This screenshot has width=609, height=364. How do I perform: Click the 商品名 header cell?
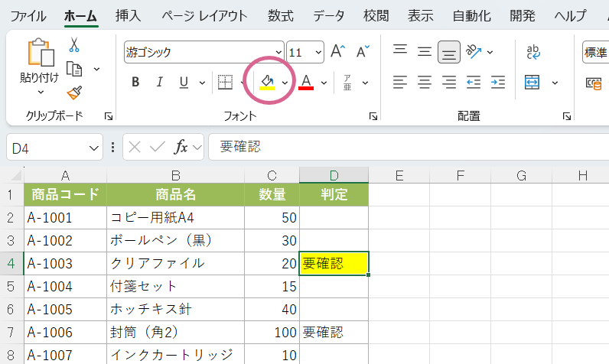(175, 194)
